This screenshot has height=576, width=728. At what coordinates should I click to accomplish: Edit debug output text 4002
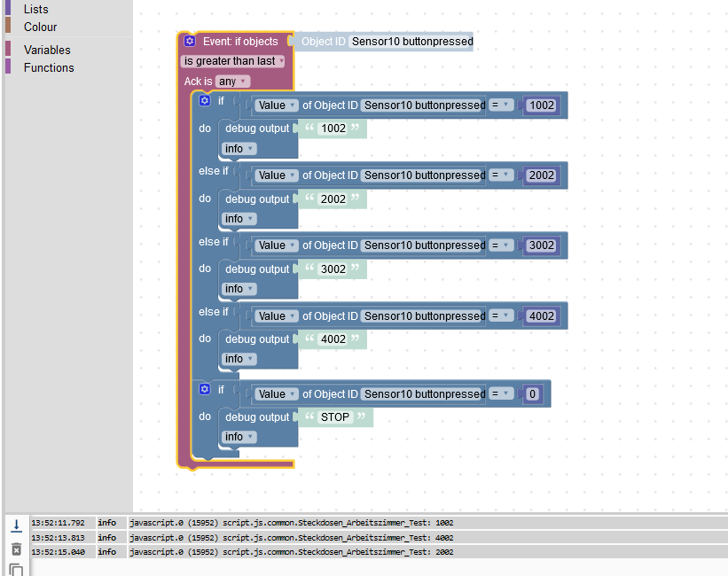click(x=333, y=339)
